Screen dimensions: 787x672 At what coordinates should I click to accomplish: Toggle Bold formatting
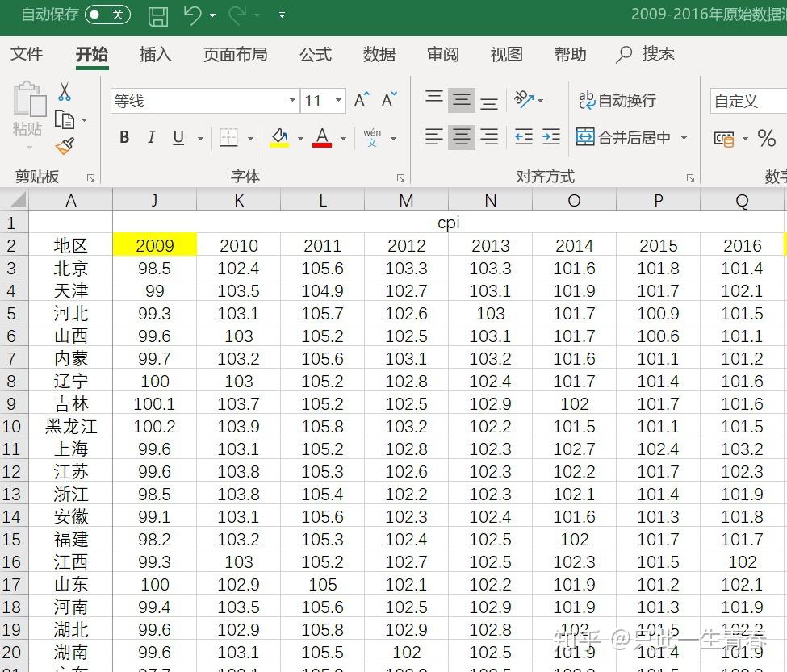pyautogui.click(x=123, y=137)
